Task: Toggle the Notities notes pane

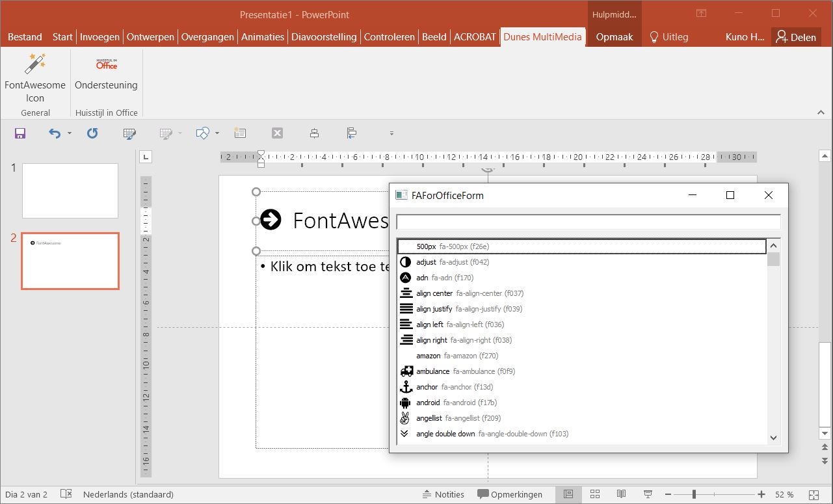Action: coord(443,494)
